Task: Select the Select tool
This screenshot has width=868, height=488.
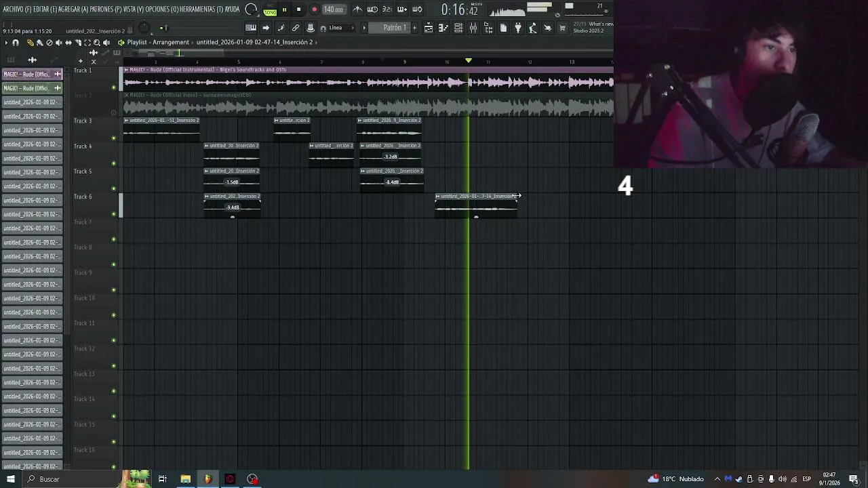Action: point(87,43)
